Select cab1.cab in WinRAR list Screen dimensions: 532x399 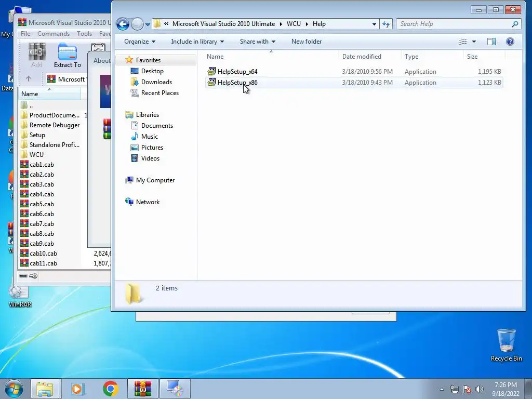37,165
